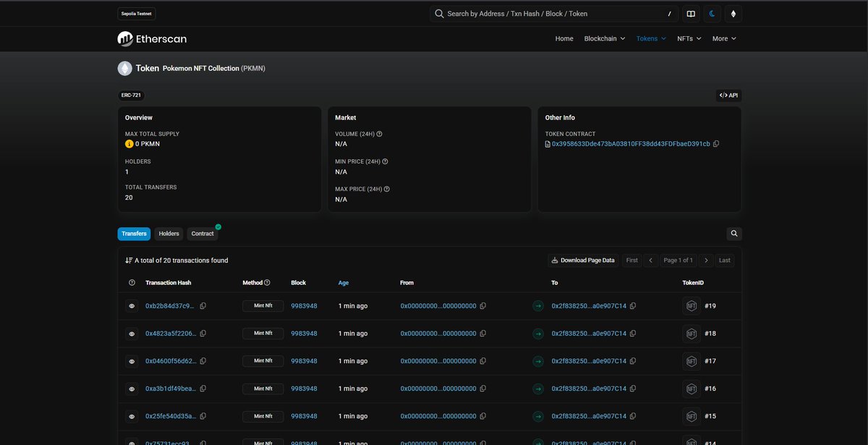Image resolution: width=868 pixels, height=445 pixels.
Task: Select the Transfers tab
Action: coord(134,234)
